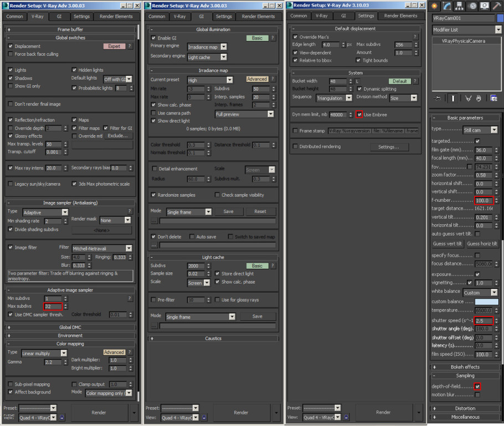Screen dimensions: 504x426
Task: Open Common tab in System settings window
Action: point(299,15)
